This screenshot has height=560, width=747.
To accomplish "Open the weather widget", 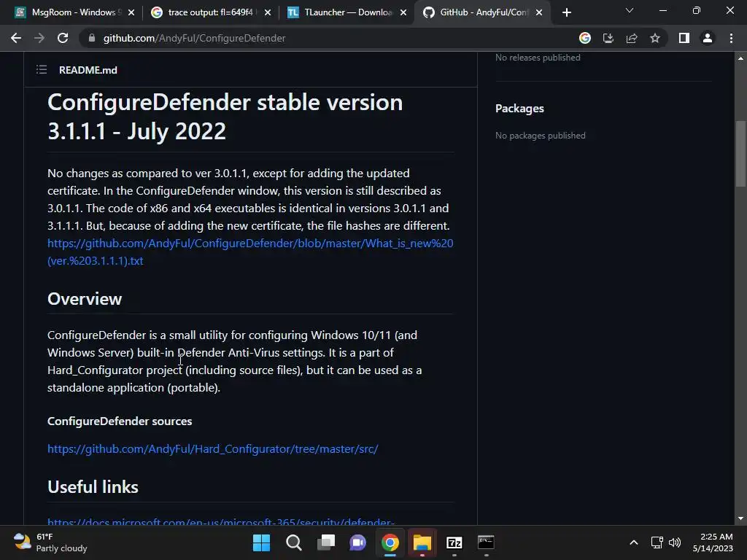I will [x=50, y=542].
